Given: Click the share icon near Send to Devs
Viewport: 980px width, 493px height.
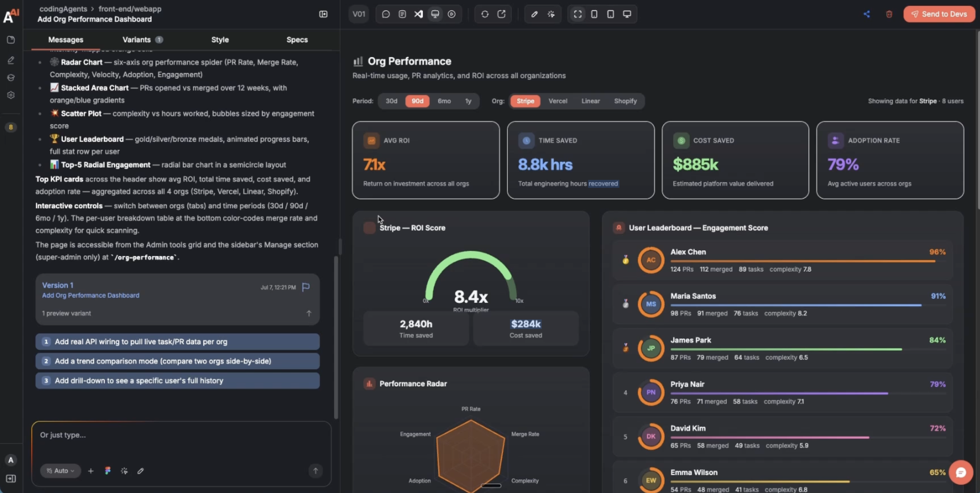Looking at the screenshot, I should [867, 14].
